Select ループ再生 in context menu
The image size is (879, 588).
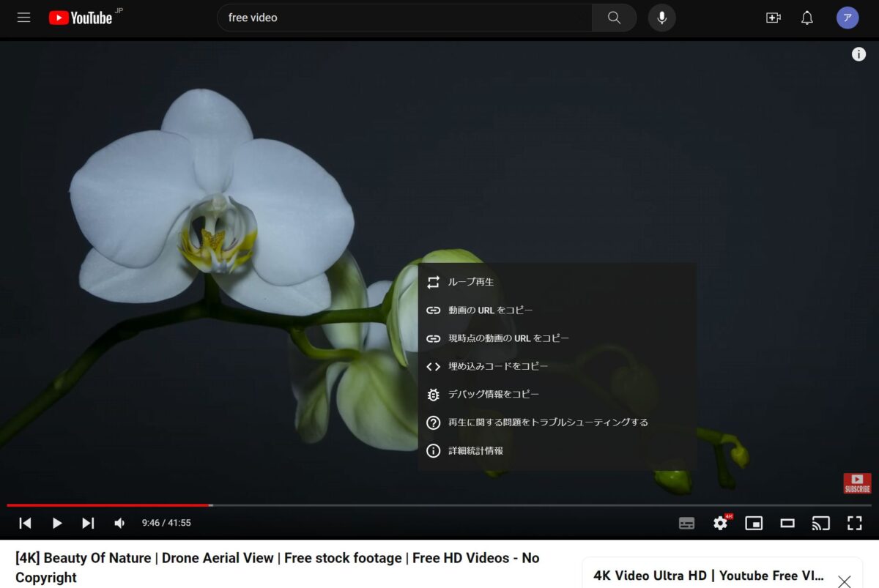[557, 282]
